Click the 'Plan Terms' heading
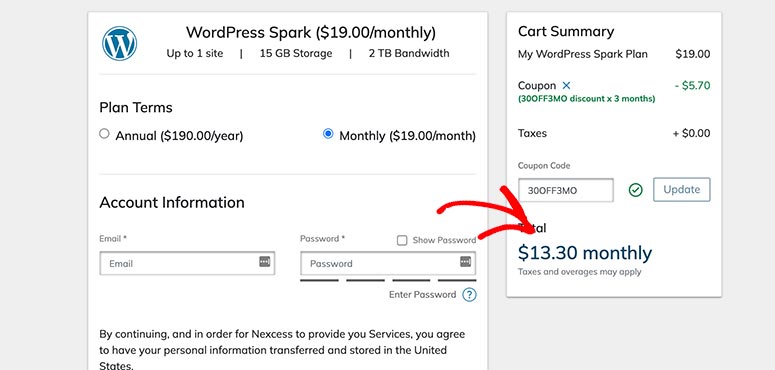The width and height of the screenshot is (775, 370). click(x=136, y=107)
